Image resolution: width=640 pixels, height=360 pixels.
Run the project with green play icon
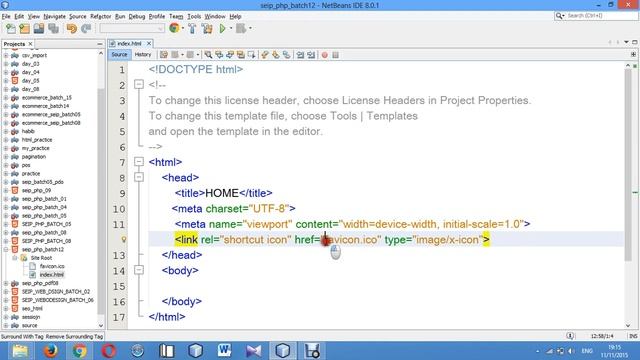click(222, 28)
